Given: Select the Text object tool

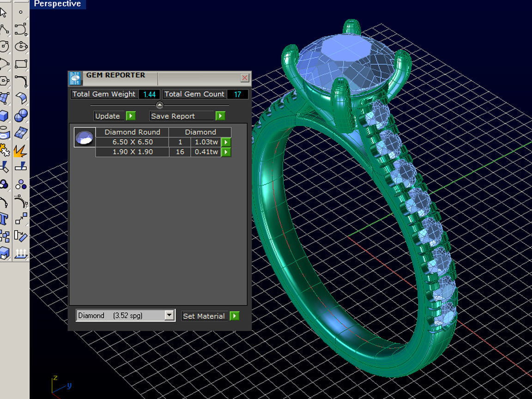Looking at the screenshot, I should (x=4, y=219).
